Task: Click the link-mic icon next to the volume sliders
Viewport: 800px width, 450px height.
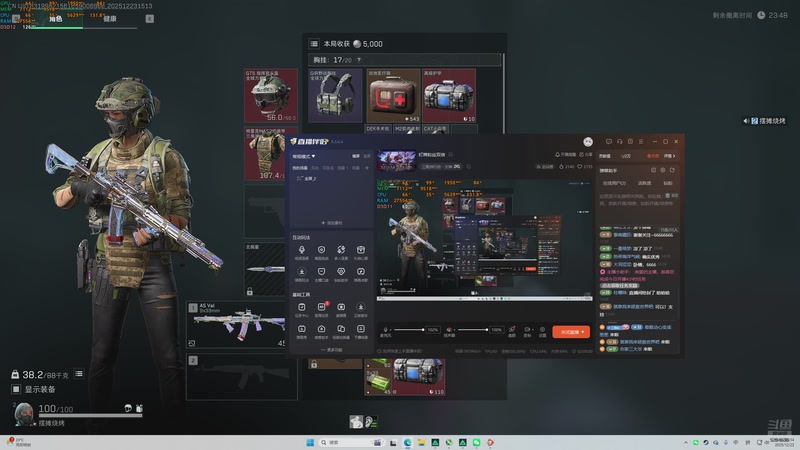Action: (x=512, y=329)
